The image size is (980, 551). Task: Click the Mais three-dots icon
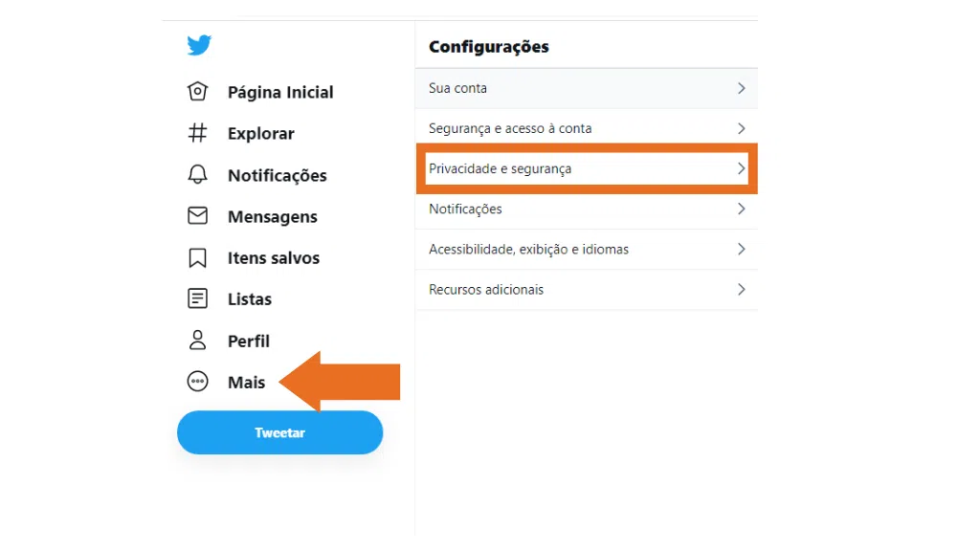tap(197, 382)
